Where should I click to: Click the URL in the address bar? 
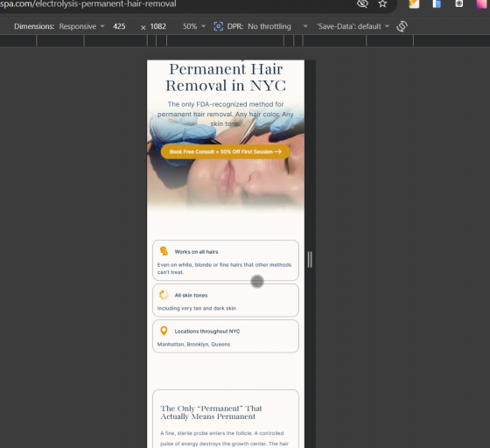(88, 4)
